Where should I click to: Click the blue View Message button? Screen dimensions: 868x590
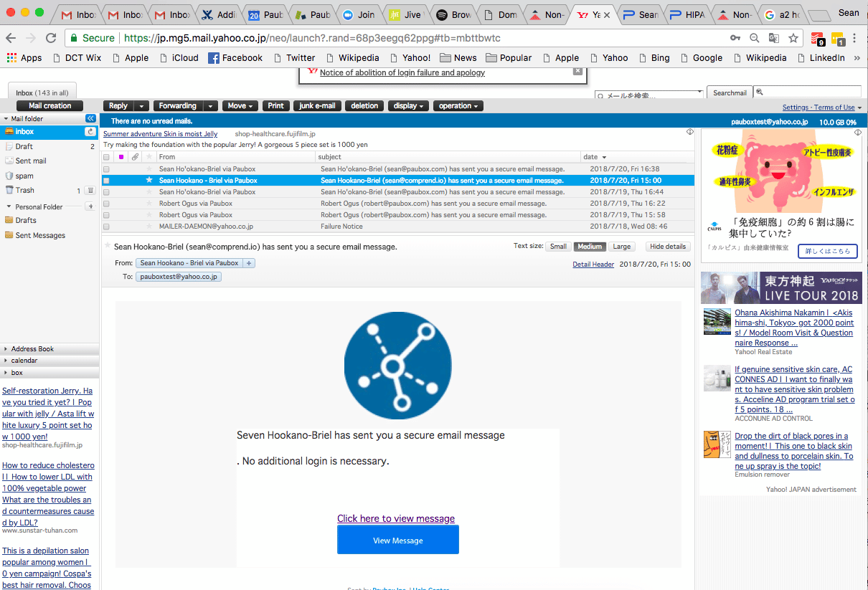point(397,541)
